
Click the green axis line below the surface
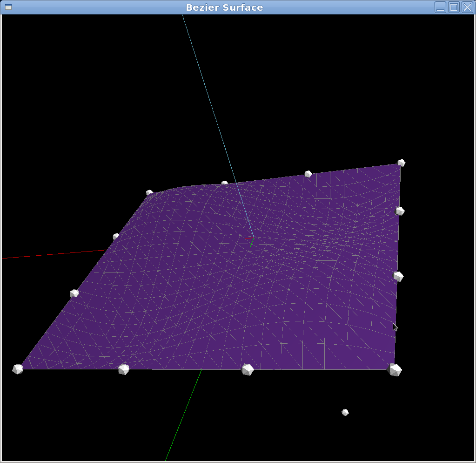tap(183, 415)
